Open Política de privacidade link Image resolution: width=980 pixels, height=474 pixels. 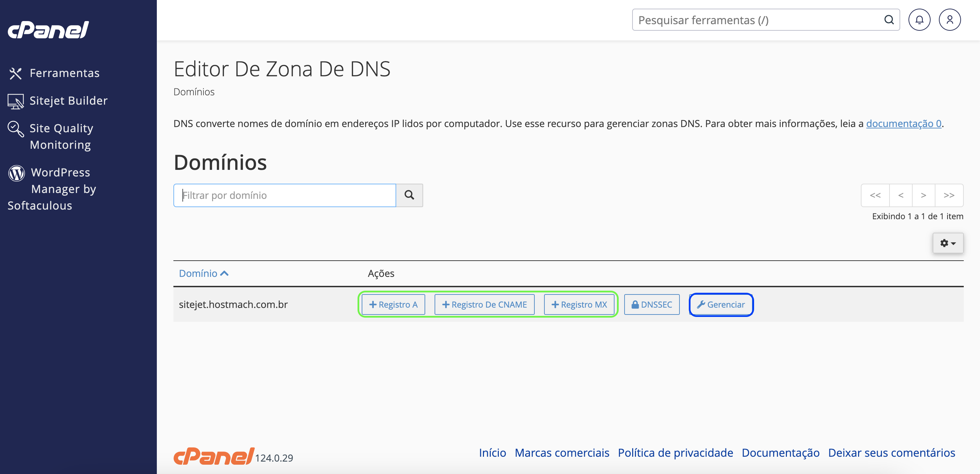click(675, 453)
